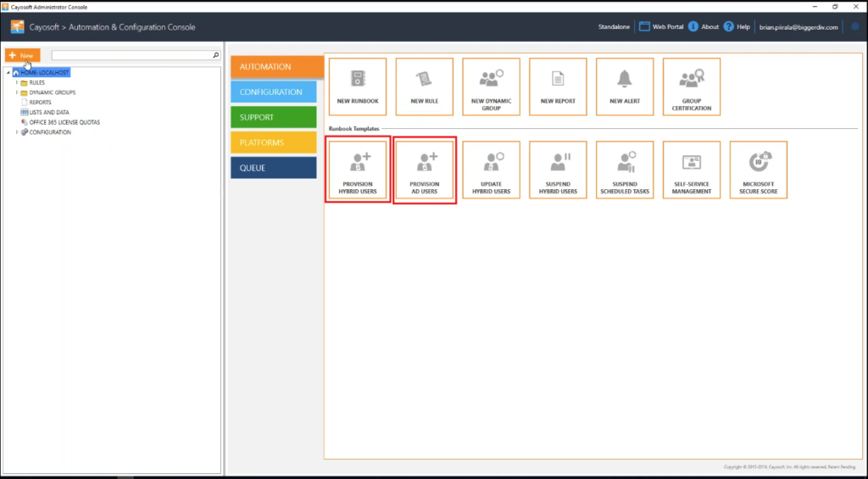The height and width of the screenshot is (479, 868).
Task: Select Office 365 License Quotas item
Action: [64, 122]
